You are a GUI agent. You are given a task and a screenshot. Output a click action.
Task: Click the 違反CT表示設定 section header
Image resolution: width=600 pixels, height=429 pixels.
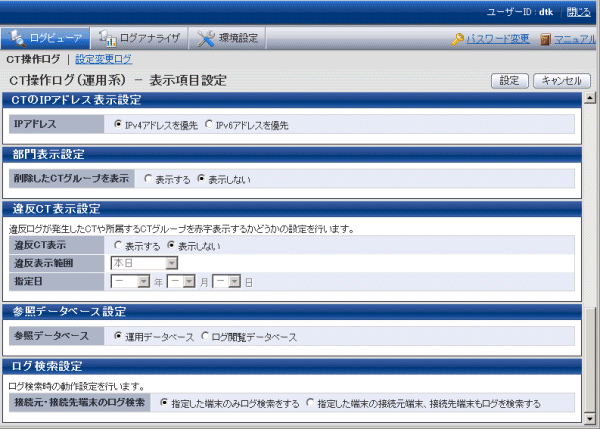coord(292,209)
